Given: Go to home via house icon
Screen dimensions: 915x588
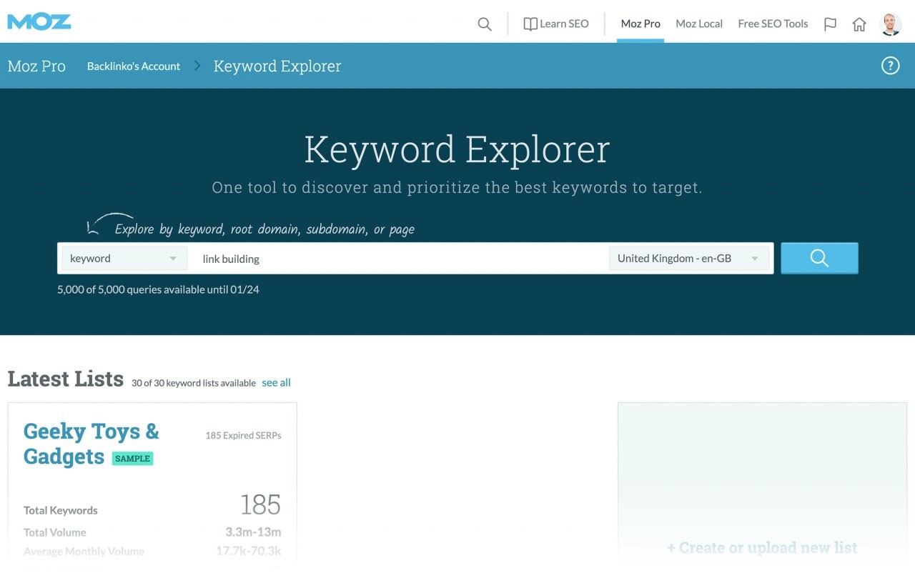Looking at the screenshot, I should pos(859,24).
